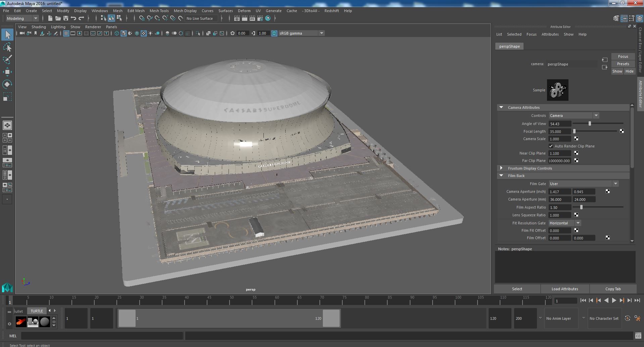
Task: Open the Controls Camera dropdown
Action: tap(574, 116)
